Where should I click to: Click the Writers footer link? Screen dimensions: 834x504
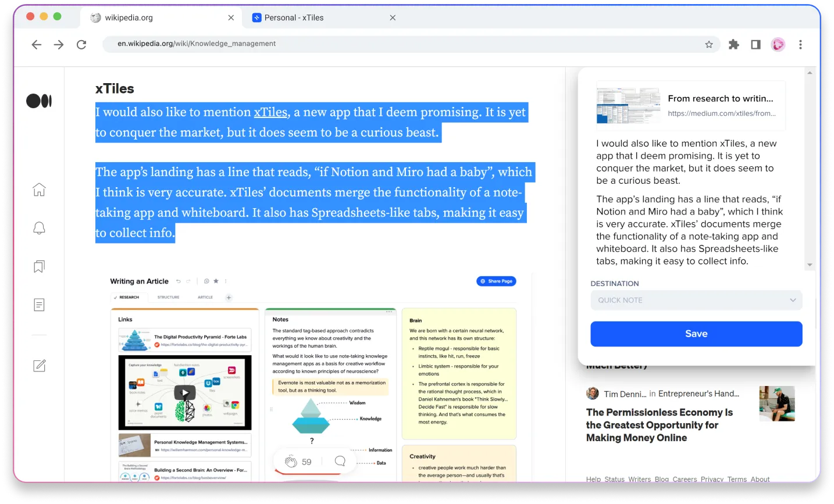click(x=639, y=479)
